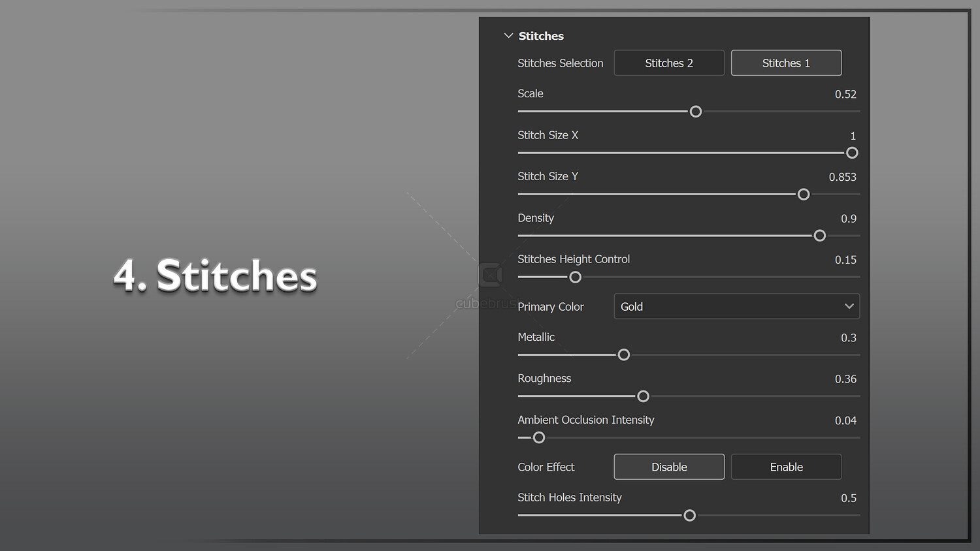The image size is (980, 551).
Task: Click the Scale parameter label
Action: pyautogui.click(x=531, y=93)
